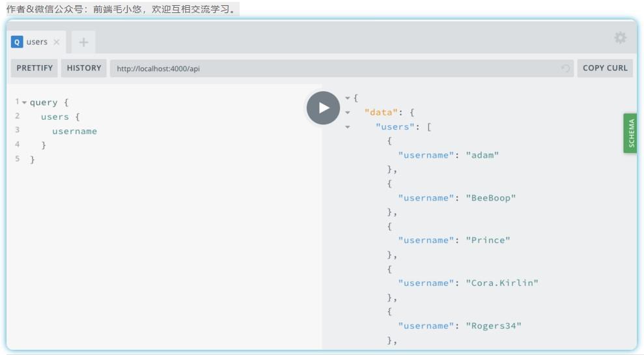
Task: Run the query with the play button
Action: (x=323, y=108)
